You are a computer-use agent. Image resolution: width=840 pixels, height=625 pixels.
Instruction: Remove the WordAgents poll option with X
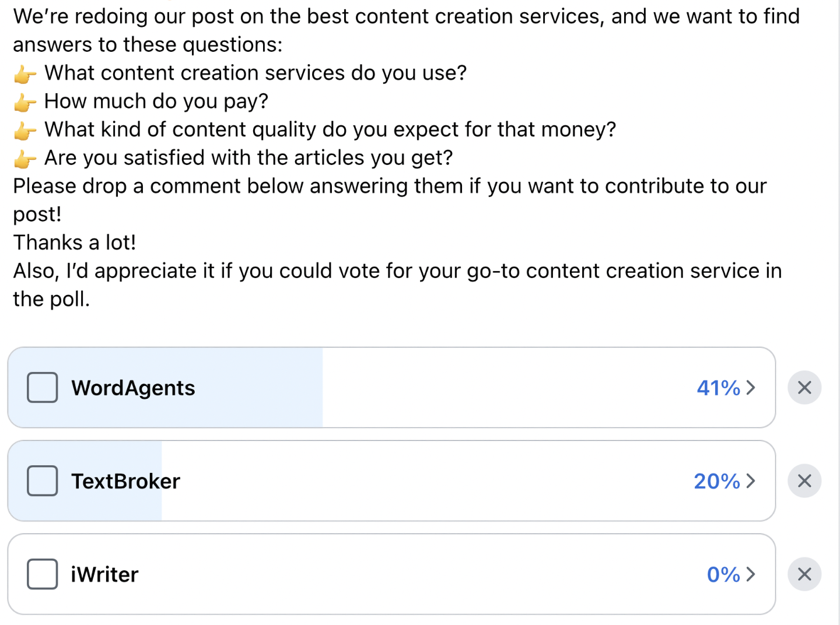tap(804, 388)
